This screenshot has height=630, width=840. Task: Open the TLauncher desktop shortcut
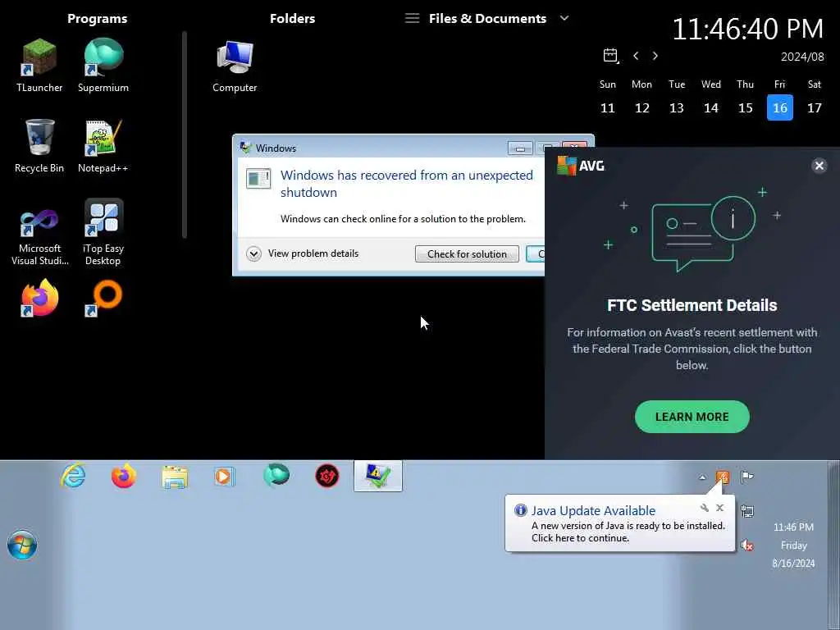point(39,66)
